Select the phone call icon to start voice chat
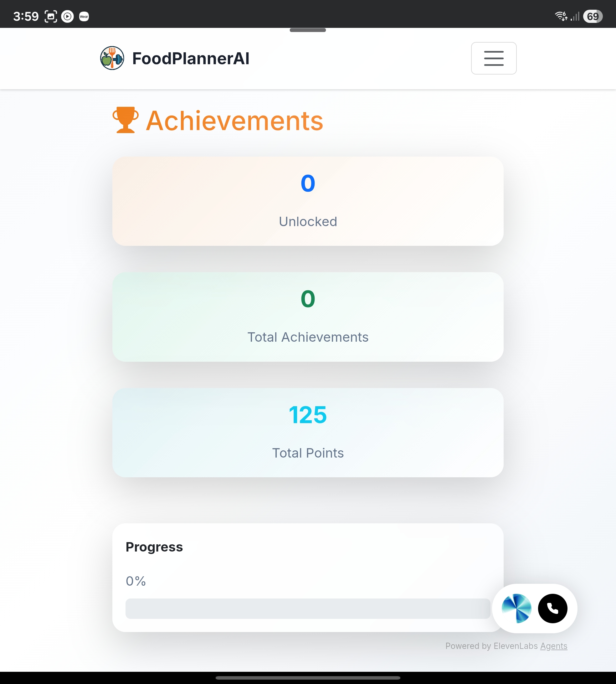616x684 pixels. pyautogui.click(x=552, y=609)
